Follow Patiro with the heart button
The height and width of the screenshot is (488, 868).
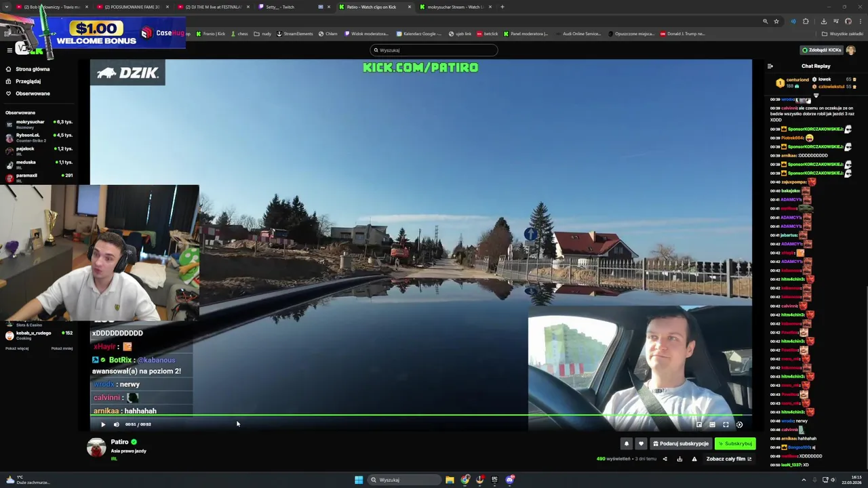641,444
